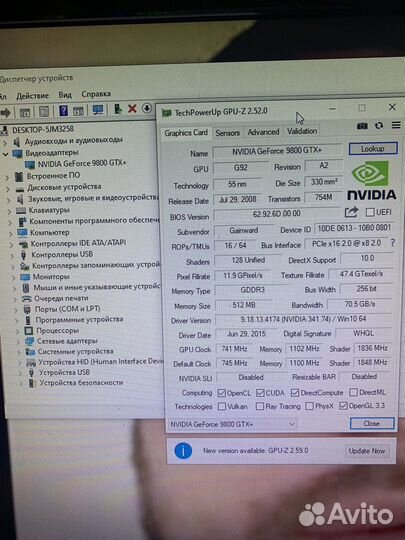The image size is (405, 540).
Task: Select Звуковые, игровые и видеоустройства item
Action: (x=93, y=198)
